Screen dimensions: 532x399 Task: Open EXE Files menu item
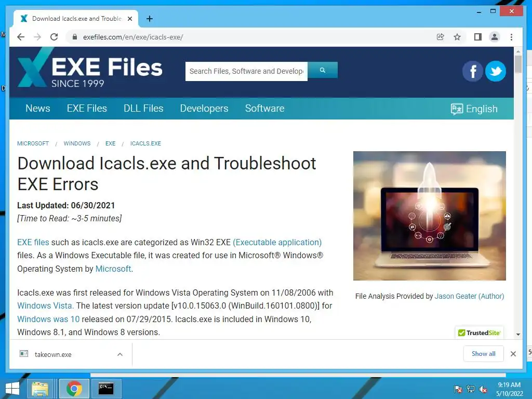(x=87, y=108)
